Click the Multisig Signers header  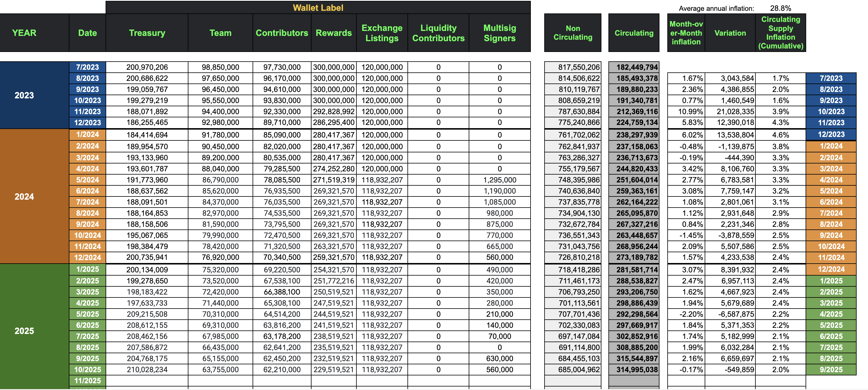500,33
